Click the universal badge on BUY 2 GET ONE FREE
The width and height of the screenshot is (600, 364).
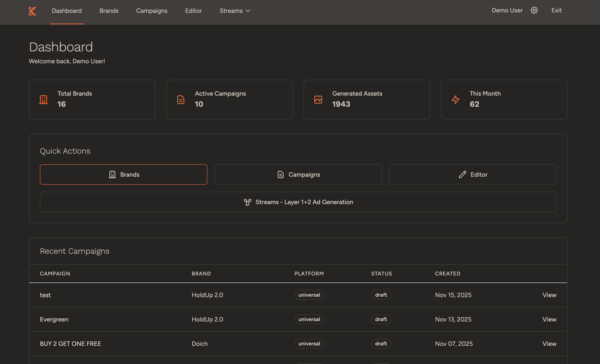click(x=309, y=344)
